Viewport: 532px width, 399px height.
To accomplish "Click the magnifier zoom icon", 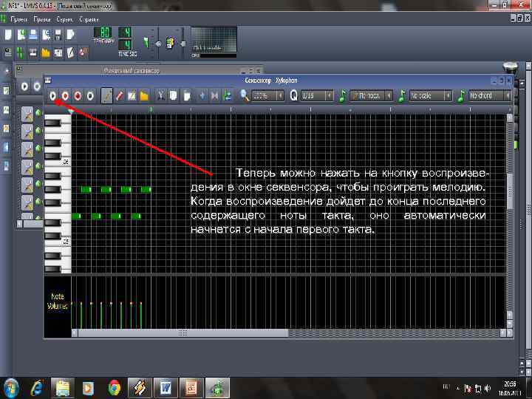I will tap(244, 96).
